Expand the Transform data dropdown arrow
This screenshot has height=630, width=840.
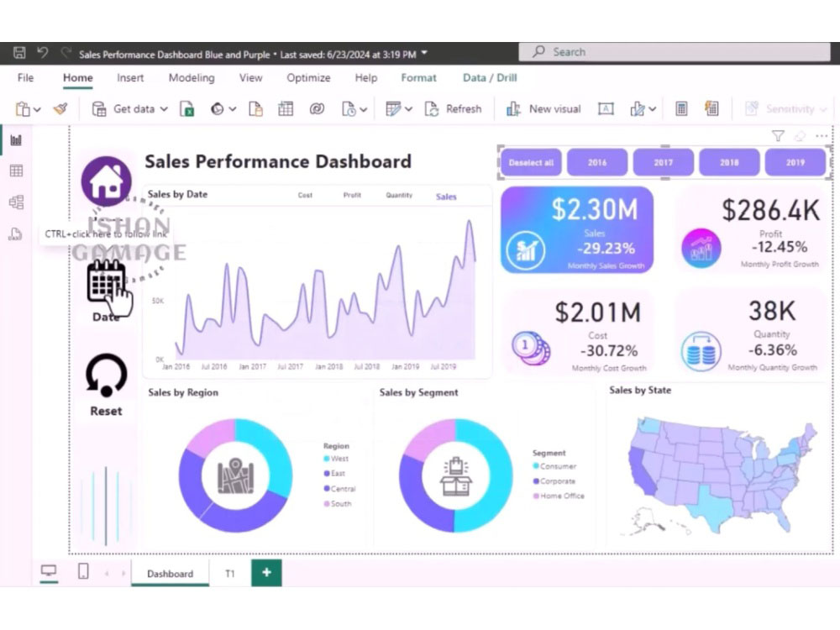[x=409, y=109]
